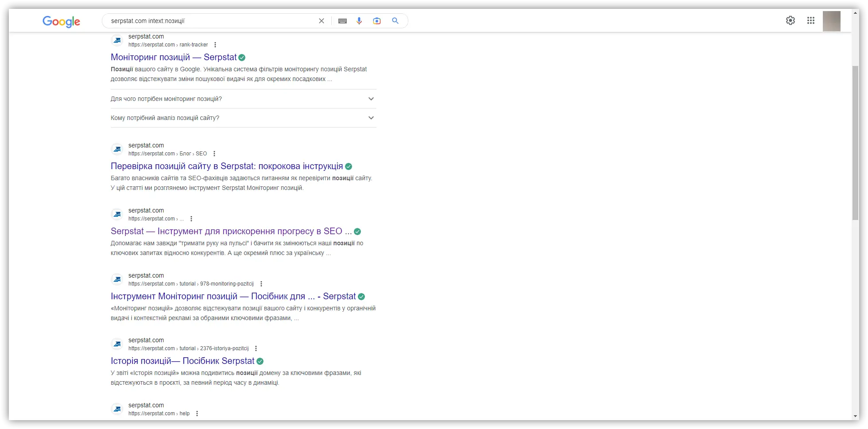Open the 'Моніторинг позицій — Serpstat' result

coord(174,57)
